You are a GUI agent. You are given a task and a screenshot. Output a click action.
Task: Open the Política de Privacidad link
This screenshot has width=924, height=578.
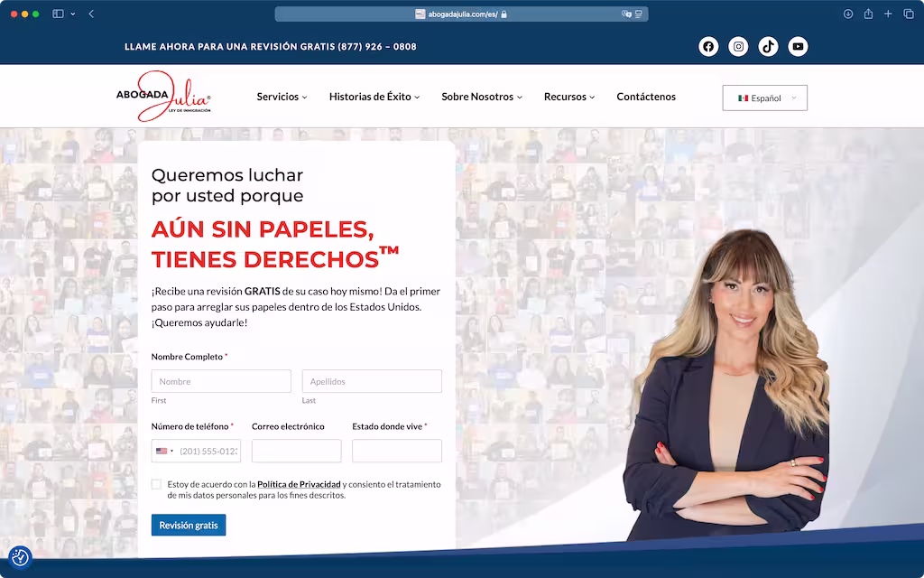point(299,484)
